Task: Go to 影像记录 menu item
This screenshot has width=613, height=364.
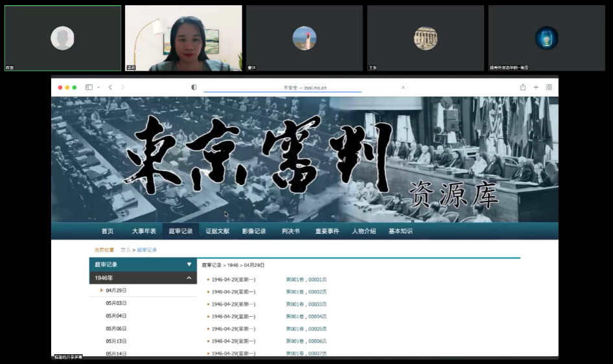Action: 254,231
